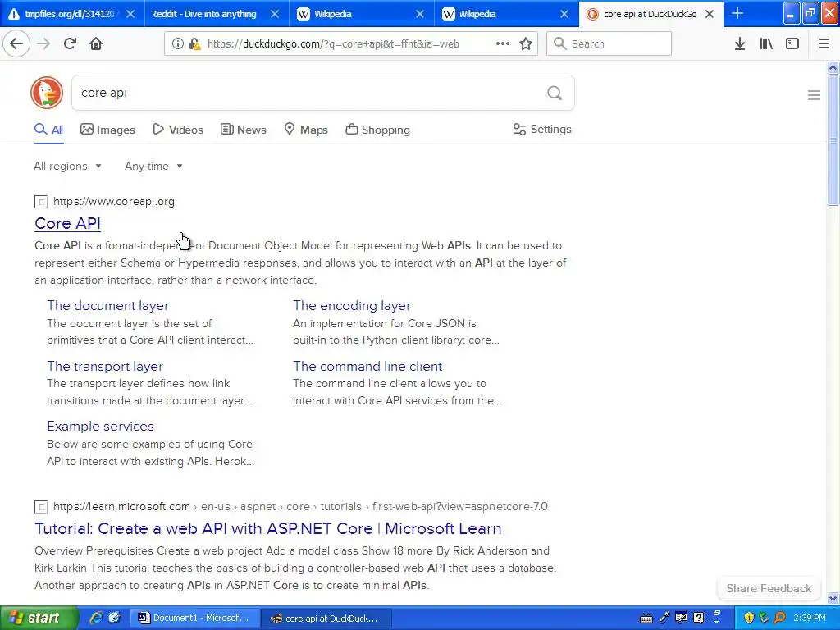
Task: Open DuckDuckGo side menu icon
Action: [x=814, y=95]
